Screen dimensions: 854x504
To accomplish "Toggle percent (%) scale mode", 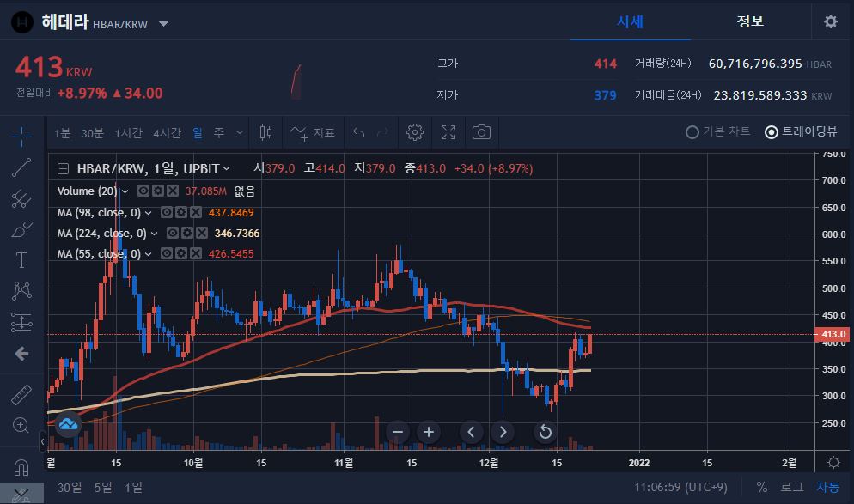I will [x=761, y=487].
